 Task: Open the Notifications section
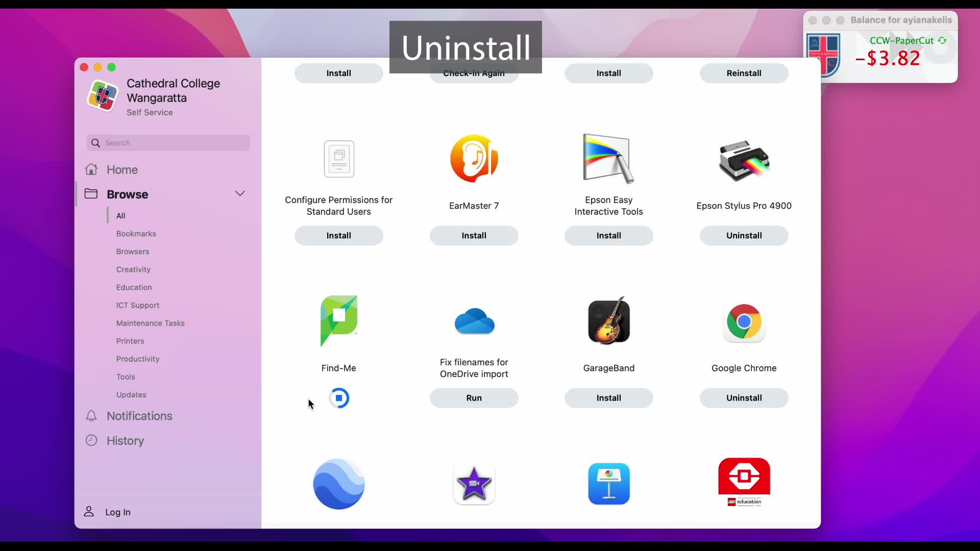pyautogui.click(x=139, y=416)
